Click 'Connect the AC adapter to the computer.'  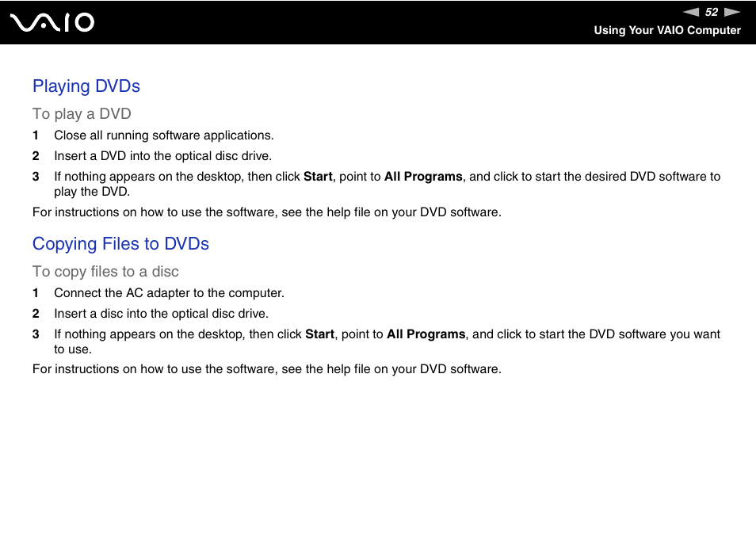point(170,293)
